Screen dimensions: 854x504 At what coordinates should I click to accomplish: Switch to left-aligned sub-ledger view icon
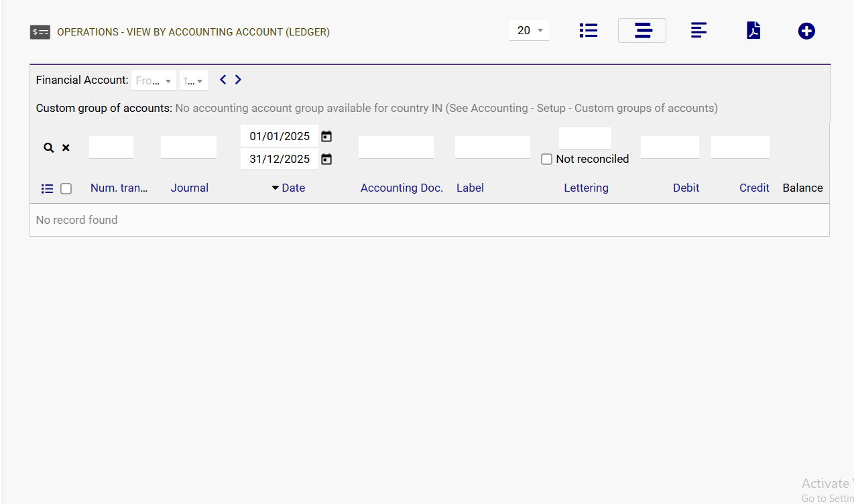coord(698,31)
